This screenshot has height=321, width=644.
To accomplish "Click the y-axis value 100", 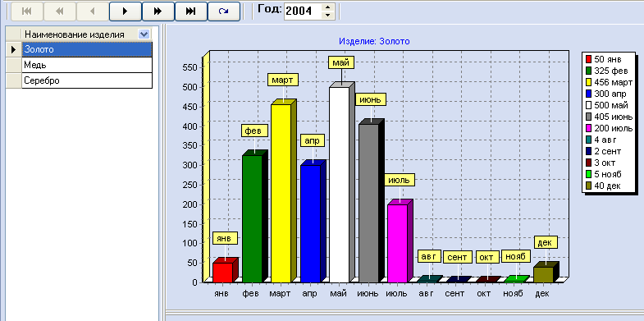I will point(190,243).
